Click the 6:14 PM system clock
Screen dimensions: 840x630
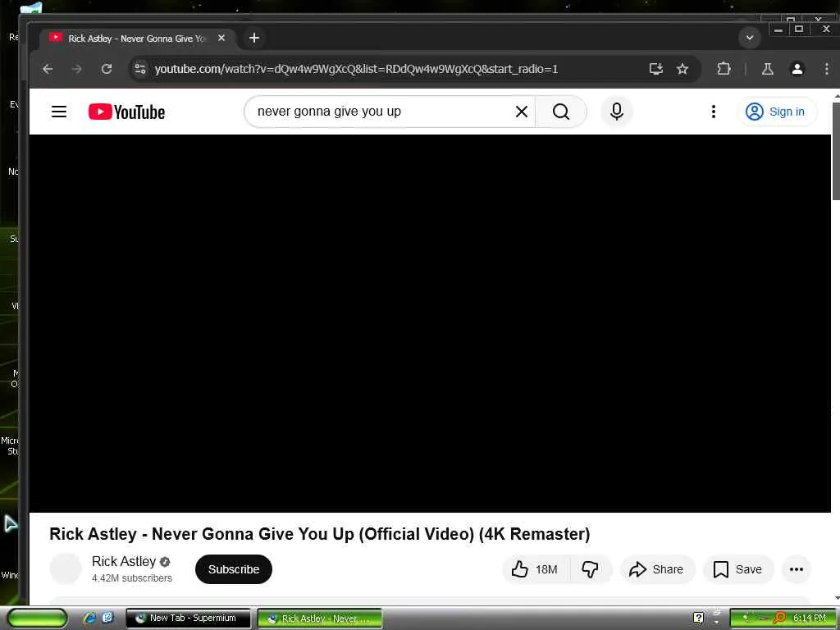(x=809, y=618)
